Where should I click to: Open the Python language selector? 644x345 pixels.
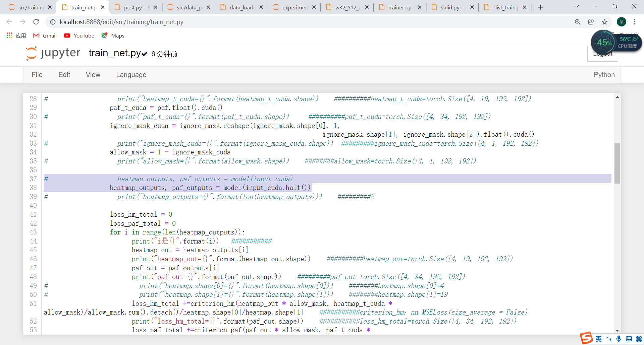click(604, 75)
